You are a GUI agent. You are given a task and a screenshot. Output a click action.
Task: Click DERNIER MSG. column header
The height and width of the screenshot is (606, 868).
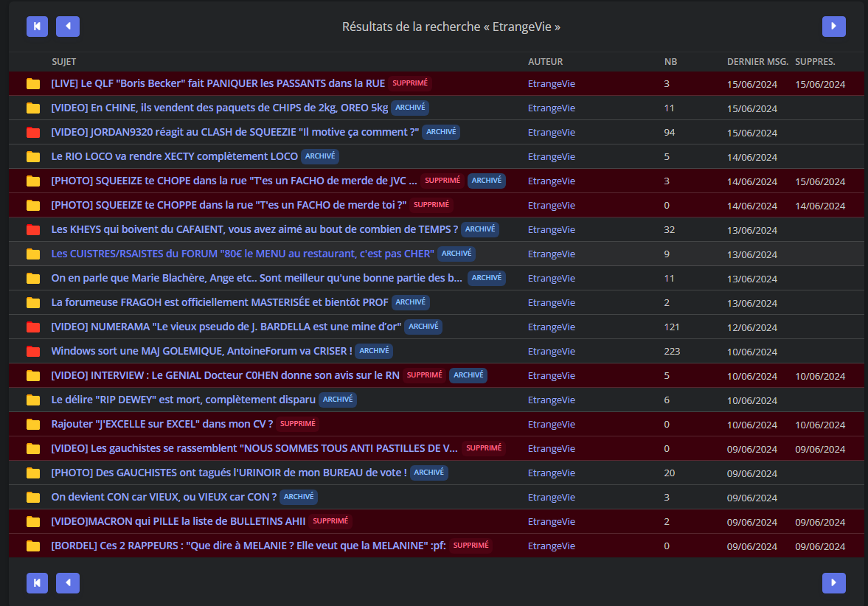tap(757, 62)
